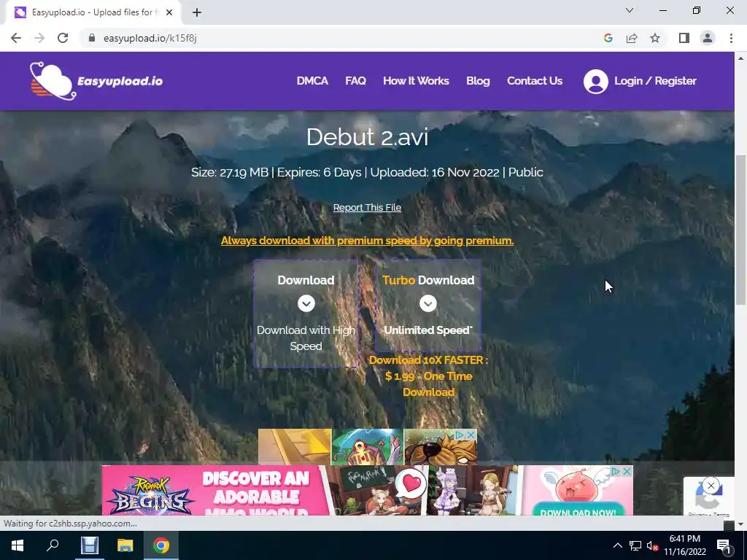Open Chrome three-dot menu
The image size is (747, 560).
(731, 38)
